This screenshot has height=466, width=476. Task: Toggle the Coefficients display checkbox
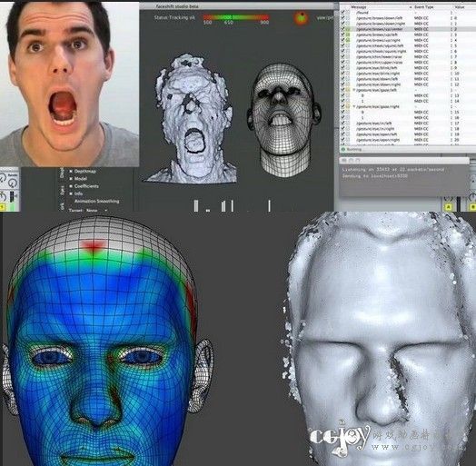coord(71,186)
